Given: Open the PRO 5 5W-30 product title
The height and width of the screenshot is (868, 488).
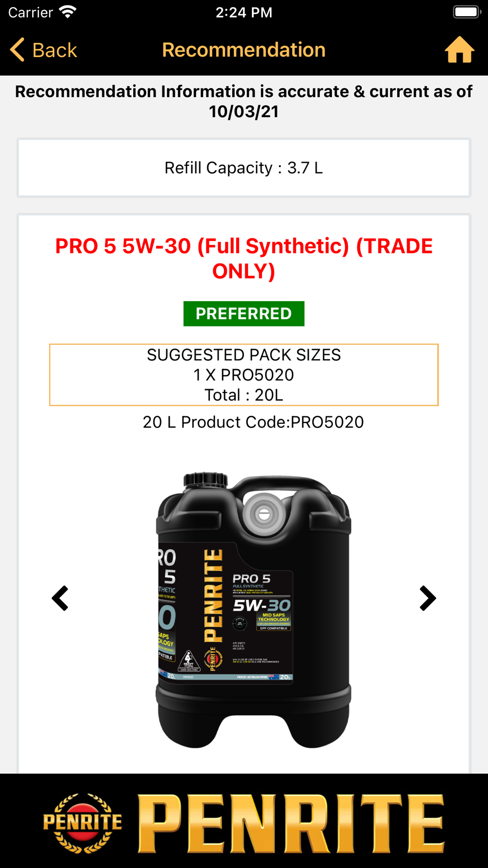Looking at the screenshot, I should (x=244, y=258).
